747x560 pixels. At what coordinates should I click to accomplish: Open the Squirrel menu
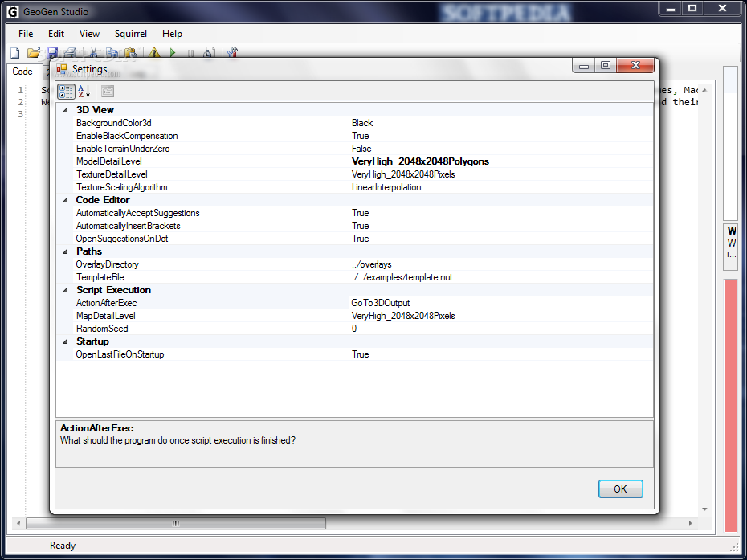tap(131, 34)
